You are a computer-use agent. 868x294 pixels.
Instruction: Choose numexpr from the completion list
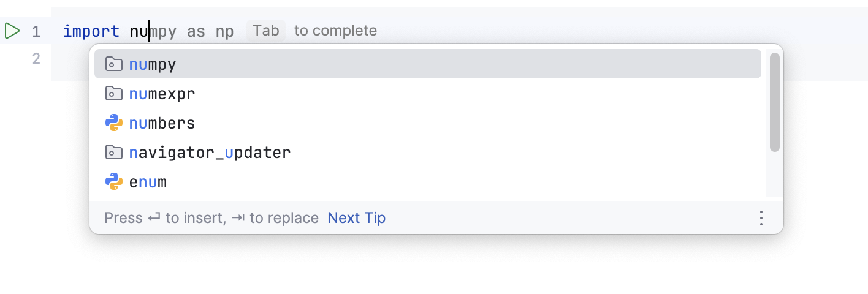pyautogui.click(x=162, y=94)
